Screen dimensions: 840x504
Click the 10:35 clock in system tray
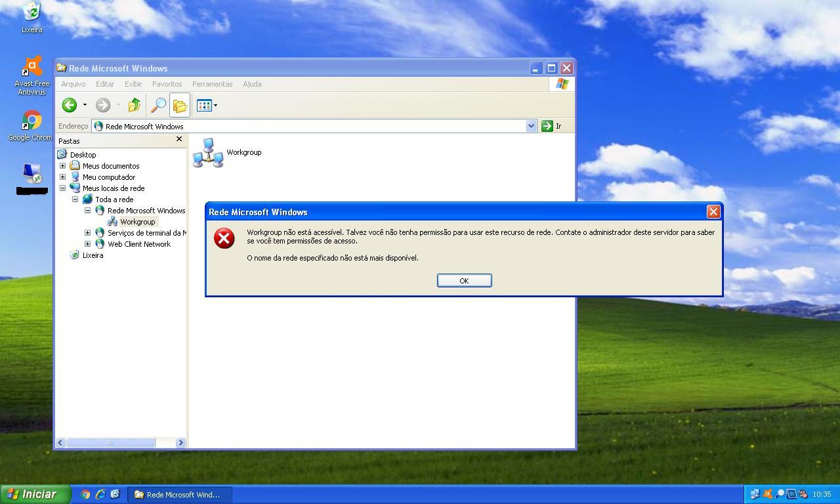point(822,494)
